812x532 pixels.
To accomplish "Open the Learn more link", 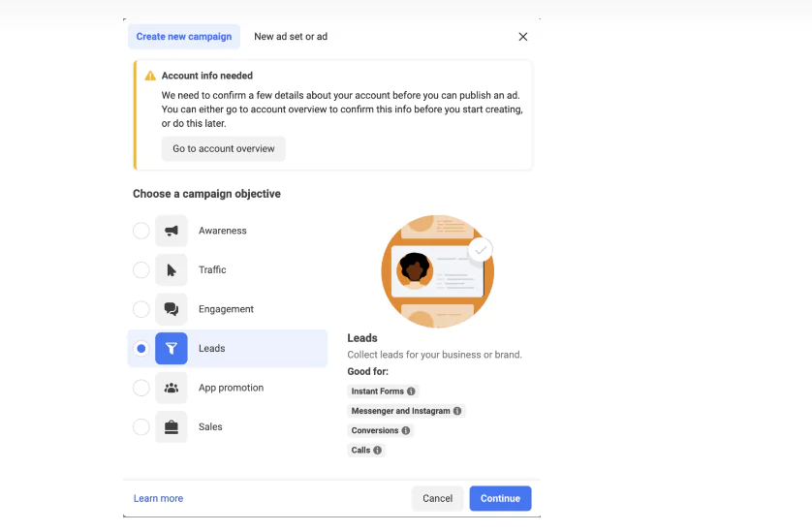I will 158,499.
